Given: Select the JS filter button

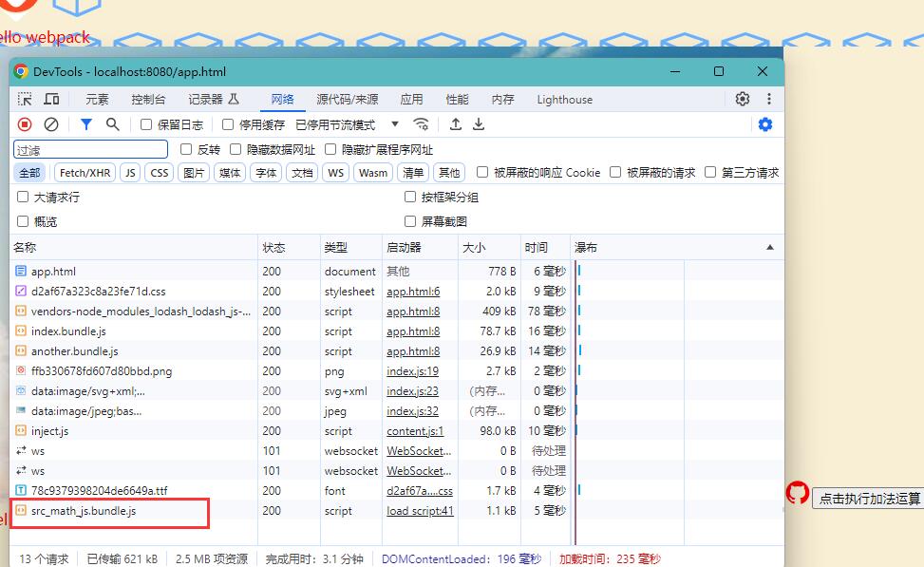Looking at the screenshot, I should tap(130, 173).
